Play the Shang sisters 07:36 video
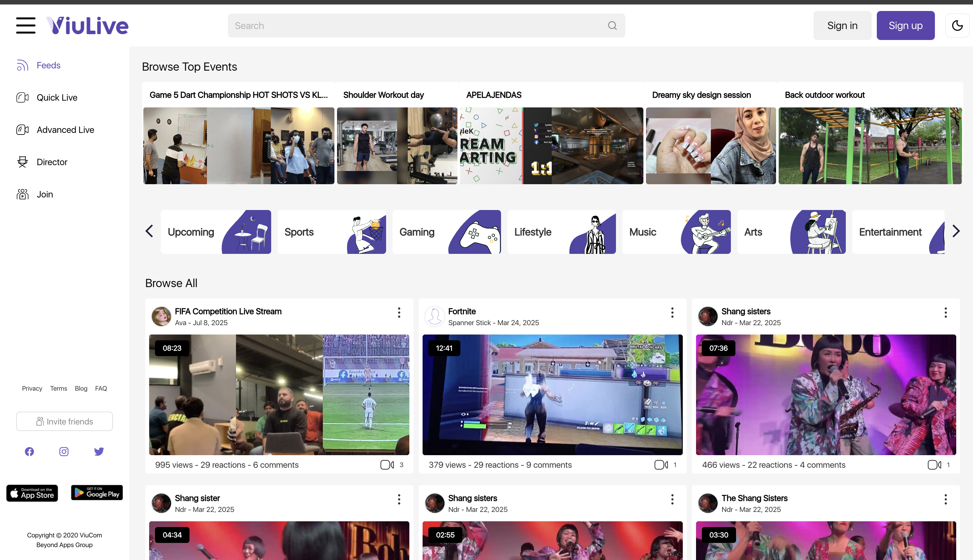973x560 pixels. (x=825, y=395)
